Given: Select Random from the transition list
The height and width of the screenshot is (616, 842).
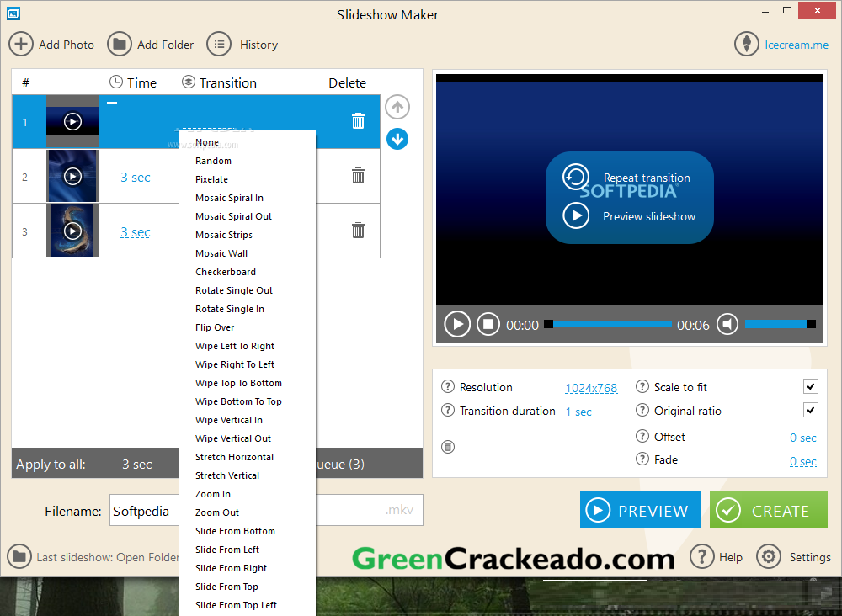Looking at the screenshot, I should coord(213,161).
